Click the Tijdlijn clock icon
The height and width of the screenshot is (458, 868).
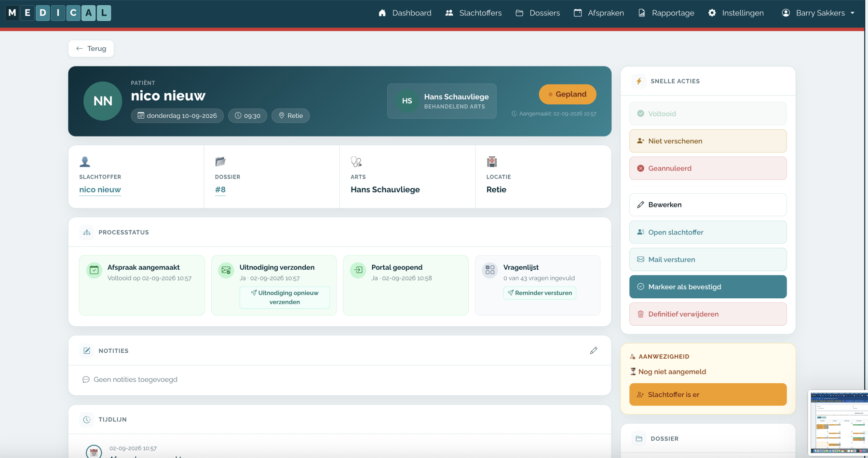(87, 420)
